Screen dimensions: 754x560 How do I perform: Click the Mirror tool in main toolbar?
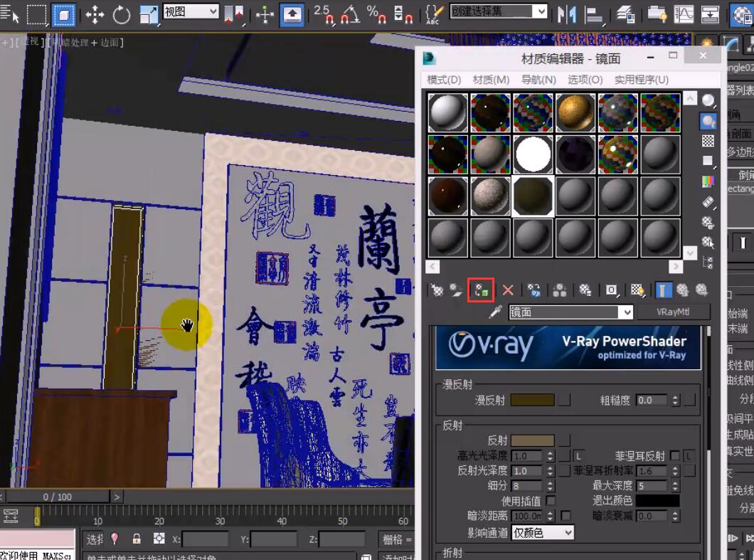pyautogui.click(x=567, y=14)
